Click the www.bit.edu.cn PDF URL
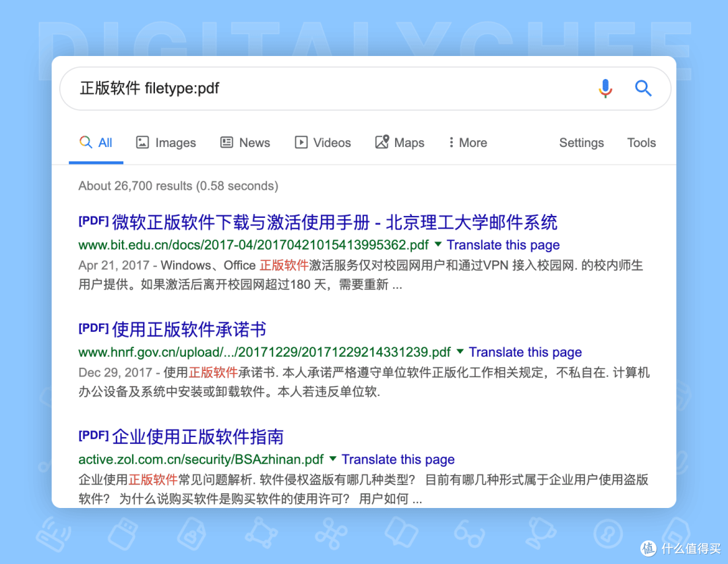728x564 pixels. (x=253, y=245)
